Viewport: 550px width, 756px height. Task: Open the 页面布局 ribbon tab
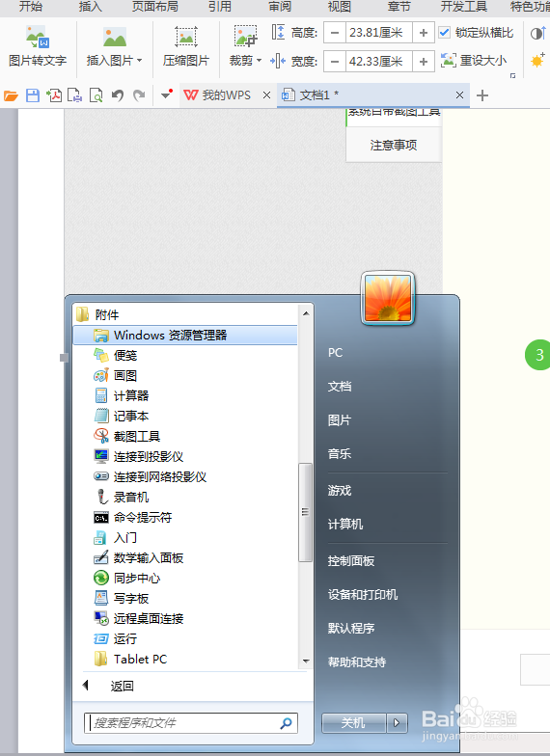click(x=154, y=6)
